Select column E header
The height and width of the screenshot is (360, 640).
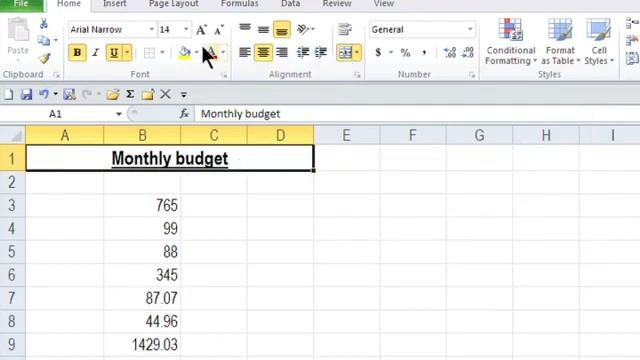pos(346,135)
